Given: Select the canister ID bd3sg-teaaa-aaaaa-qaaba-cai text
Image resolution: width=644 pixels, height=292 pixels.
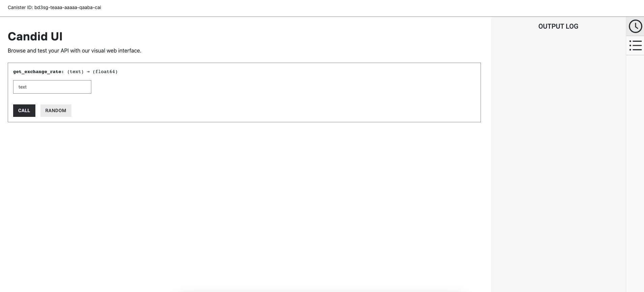Looking at the screenshot, I should coord(67,7).
